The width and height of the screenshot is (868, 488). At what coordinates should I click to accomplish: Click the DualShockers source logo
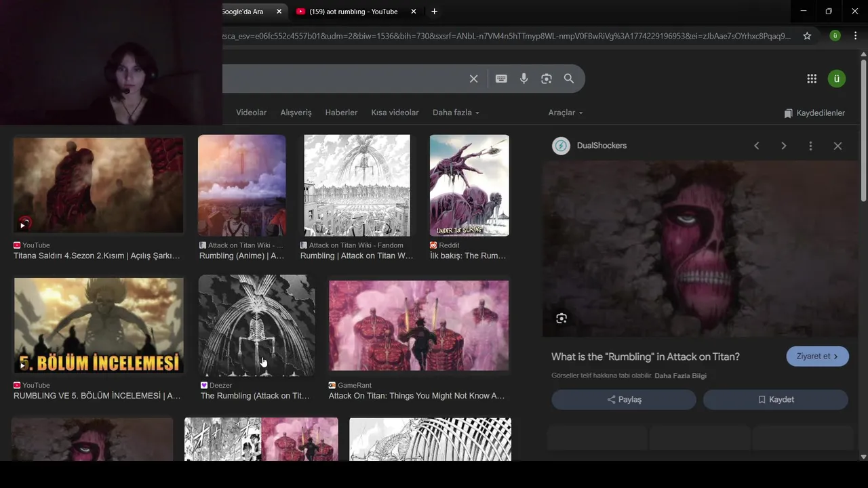[561, 146]
